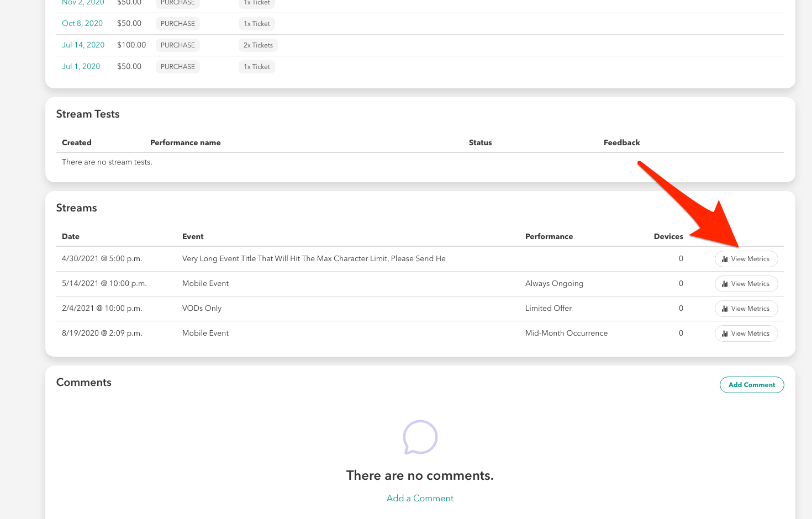Screen dimensions: 812x519
Task: Click the VODs Only event cell
Action: pyautogui.click(x=202, y=308)
